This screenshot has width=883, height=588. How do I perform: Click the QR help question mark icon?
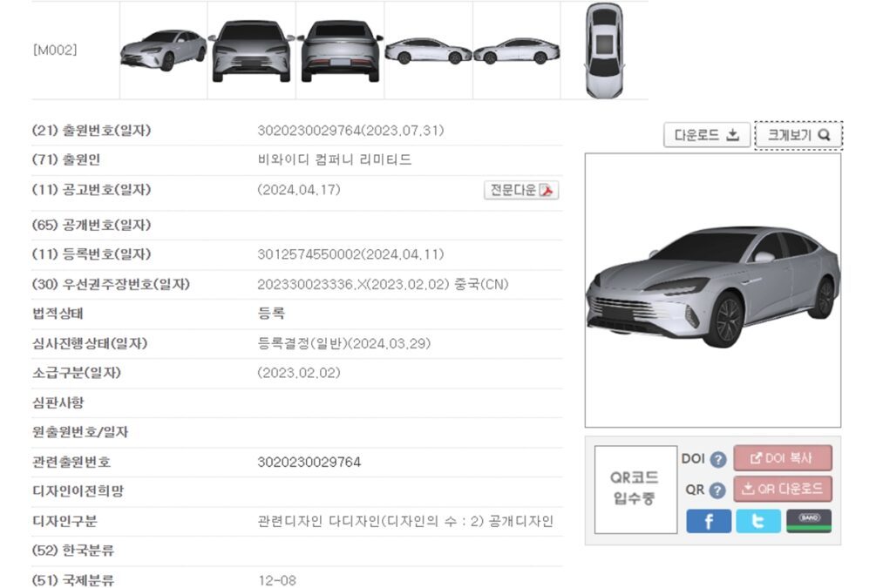click(x=717, y=490)
